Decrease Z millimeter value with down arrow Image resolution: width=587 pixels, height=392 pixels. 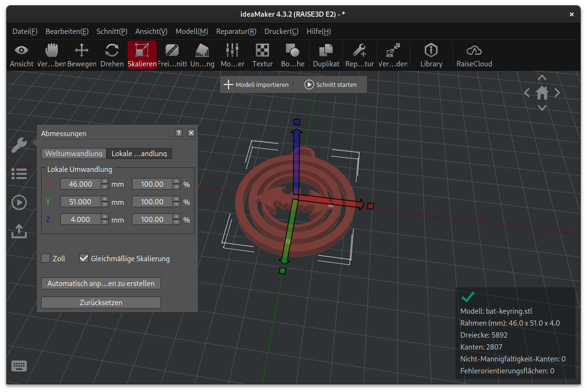105,222
